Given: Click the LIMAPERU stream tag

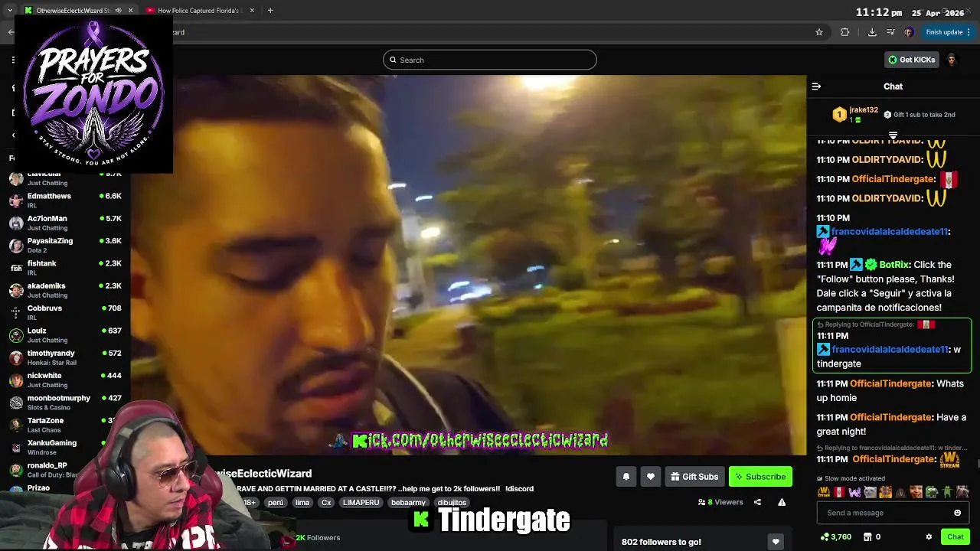Looking at the screenshot, I should 361,503.
